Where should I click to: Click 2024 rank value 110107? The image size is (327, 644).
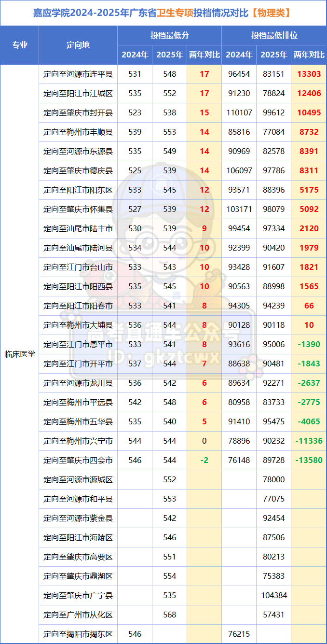point(239,113)
